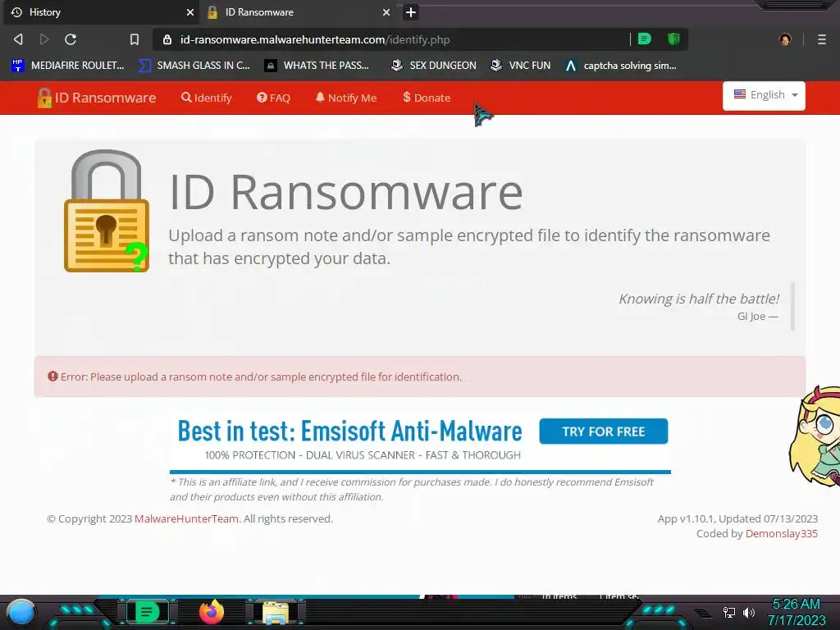
Task: Open captcha solving sim... bookmark
Action: 621,66
